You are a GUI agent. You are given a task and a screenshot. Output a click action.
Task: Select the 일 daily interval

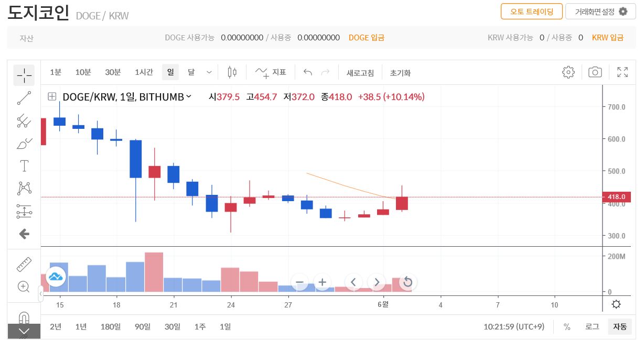point(170,72)
